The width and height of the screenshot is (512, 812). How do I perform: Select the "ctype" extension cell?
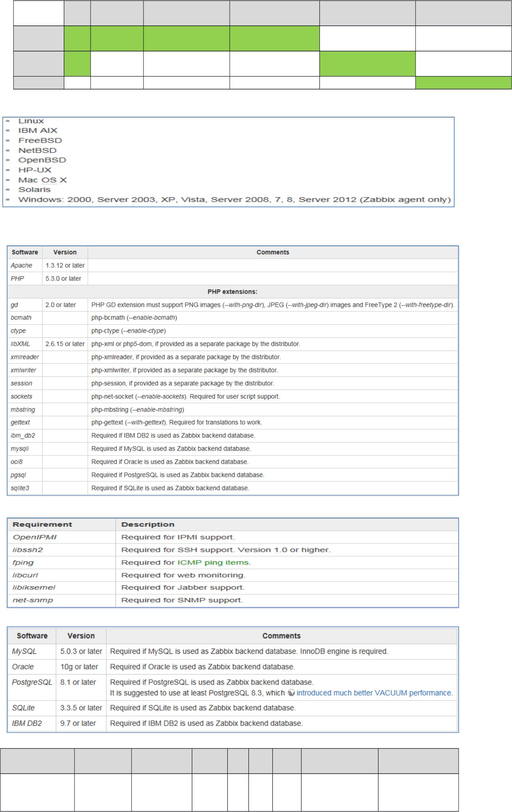pyautogui.click(x=25, y=331)
